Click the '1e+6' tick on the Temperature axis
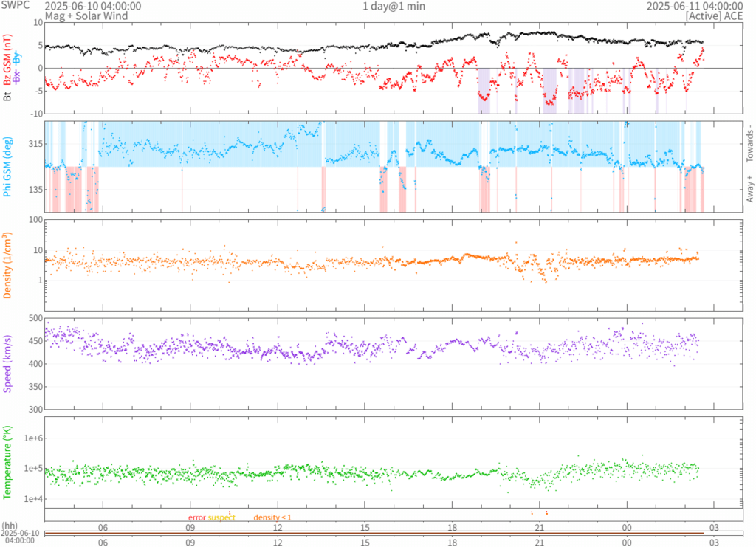The image size is (756, 547). tap(33, 438)
